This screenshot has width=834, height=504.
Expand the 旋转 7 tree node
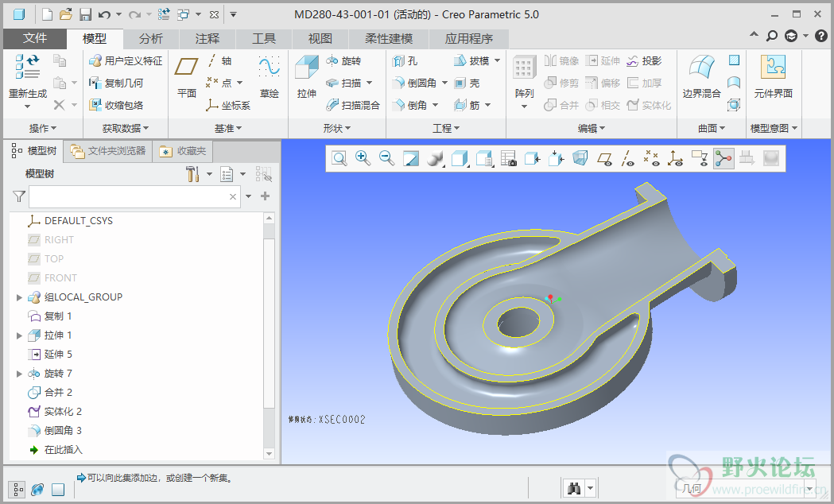[19, 374]
